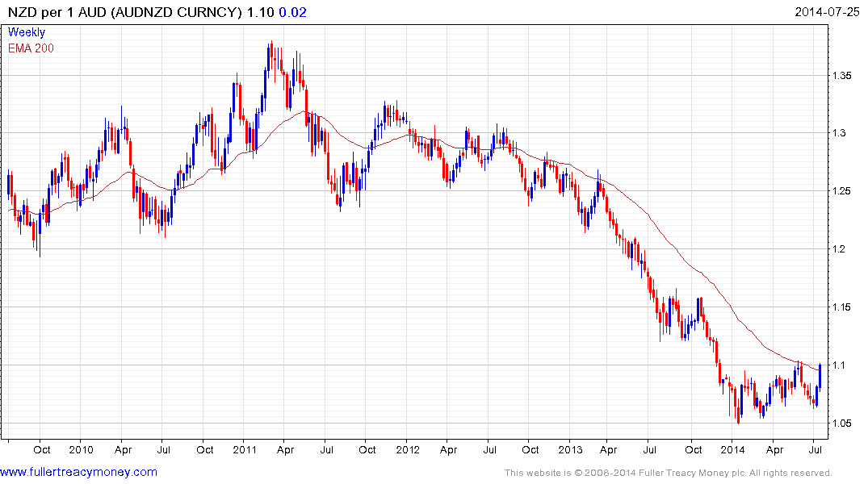The width and height of the screenshot is (868, 484).
Task: Click the 'EMA 200' legend label
Action: [x=31, y=48]
